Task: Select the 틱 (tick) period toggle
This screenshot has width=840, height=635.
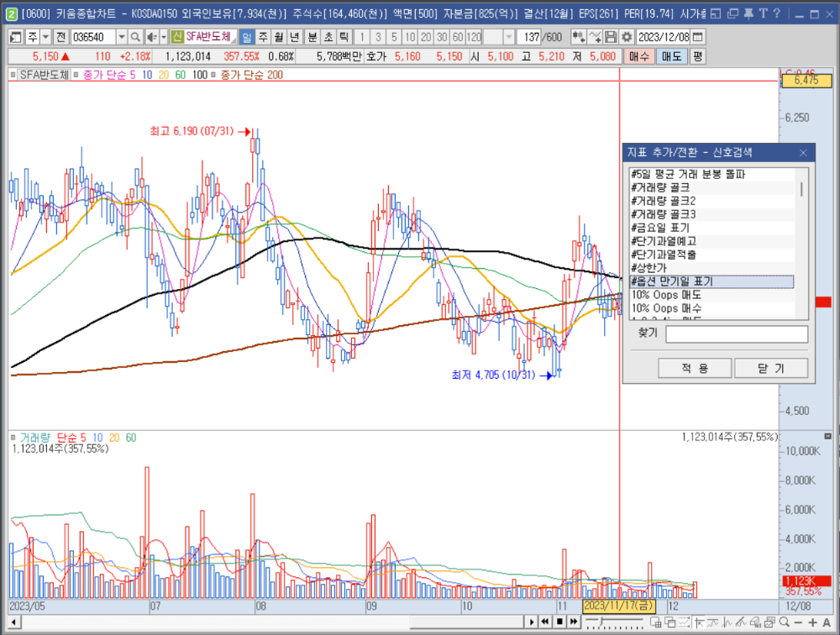Action: pos(344,37)
